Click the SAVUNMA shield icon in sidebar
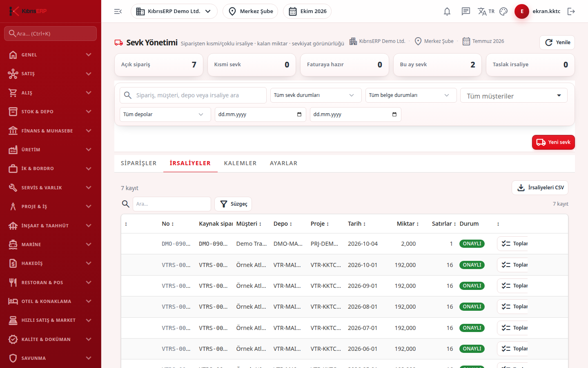This screenshot has height=368, width=588. coord(13,358)
